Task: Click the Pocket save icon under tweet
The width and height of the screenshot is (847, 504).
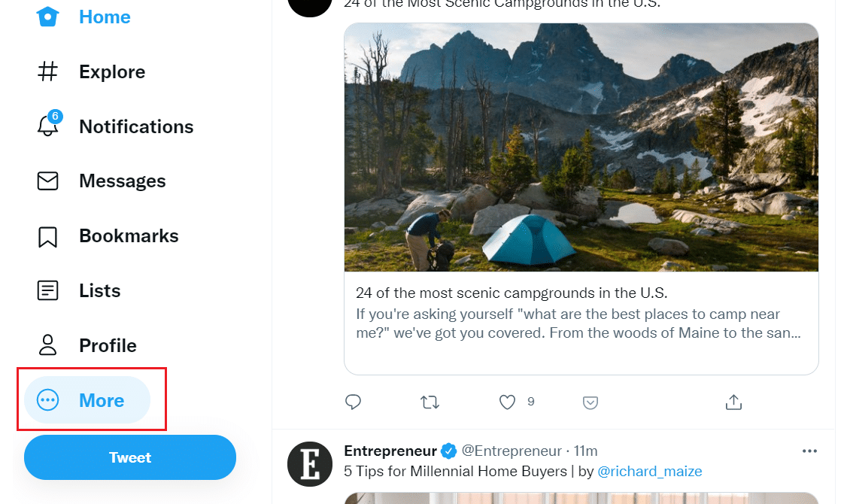Action: click(590, 403)
